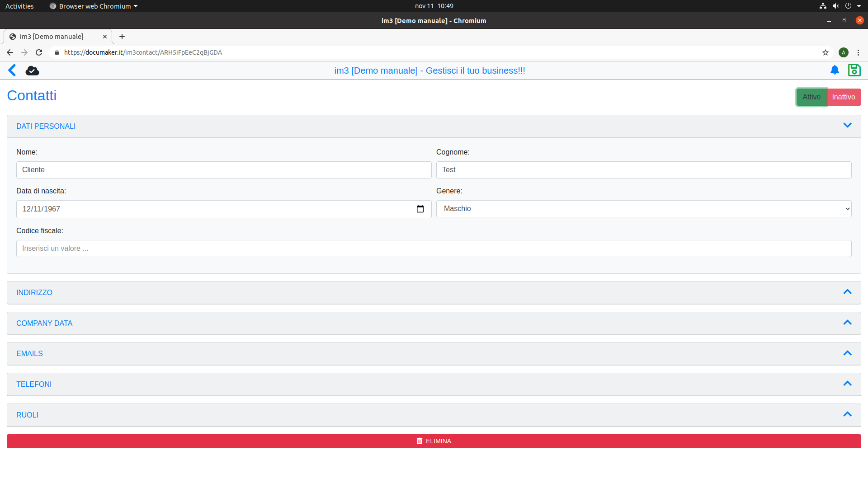Click the red ELIMINA button
This screenshot has width=868, height=488.
434,441
